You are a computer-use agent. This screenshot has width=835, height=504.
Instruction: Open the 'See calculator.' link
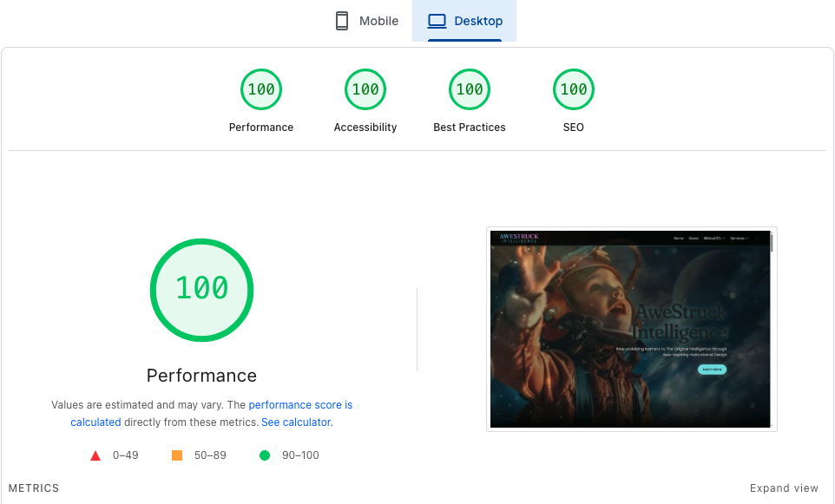[x=297, y=422]
